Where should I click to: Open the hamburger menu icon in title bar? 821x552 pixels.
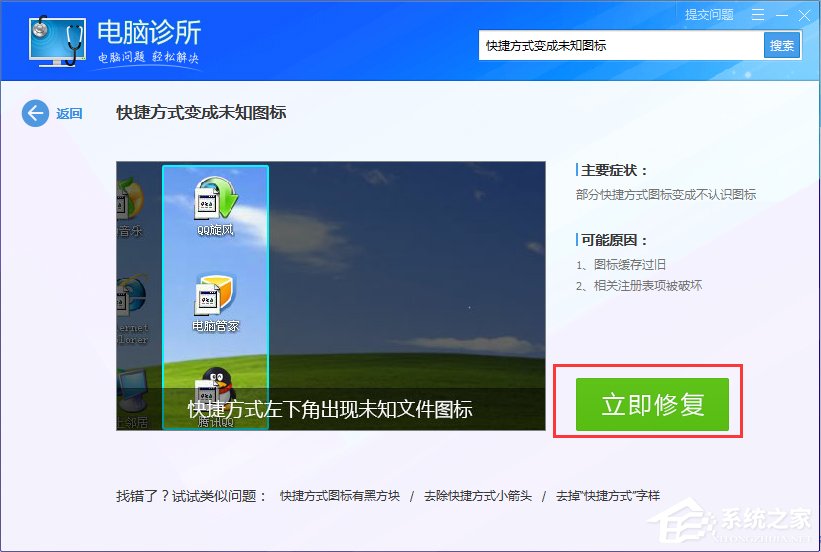[x=758, y=15]
